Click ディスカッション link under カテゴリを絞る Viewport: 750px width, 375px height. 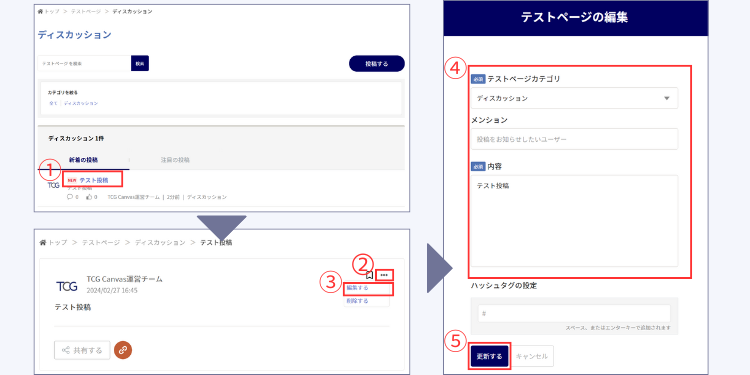point(81,103)
